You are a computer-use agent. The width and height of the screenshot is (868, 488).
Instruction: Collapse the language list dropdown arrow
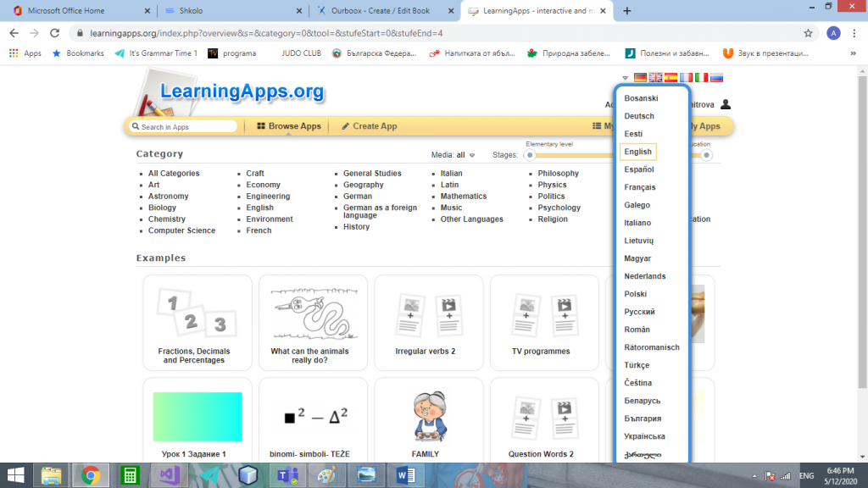[625, 78]
